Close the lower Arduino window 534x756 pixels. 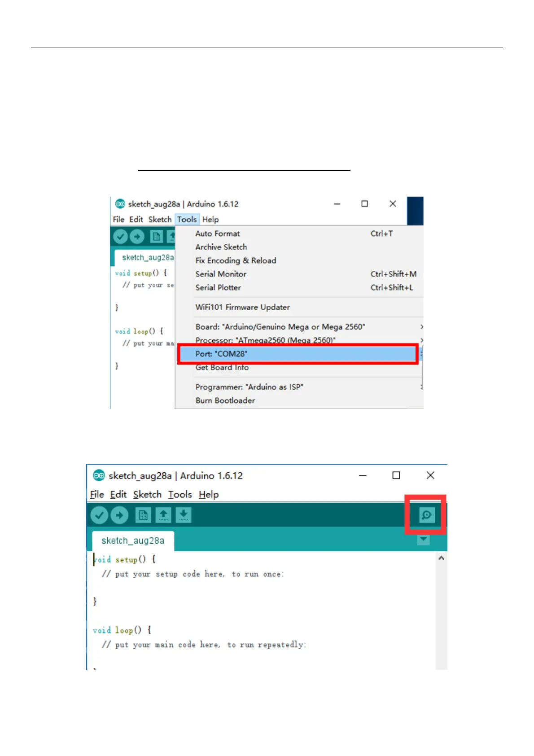[x=430, y=475]
